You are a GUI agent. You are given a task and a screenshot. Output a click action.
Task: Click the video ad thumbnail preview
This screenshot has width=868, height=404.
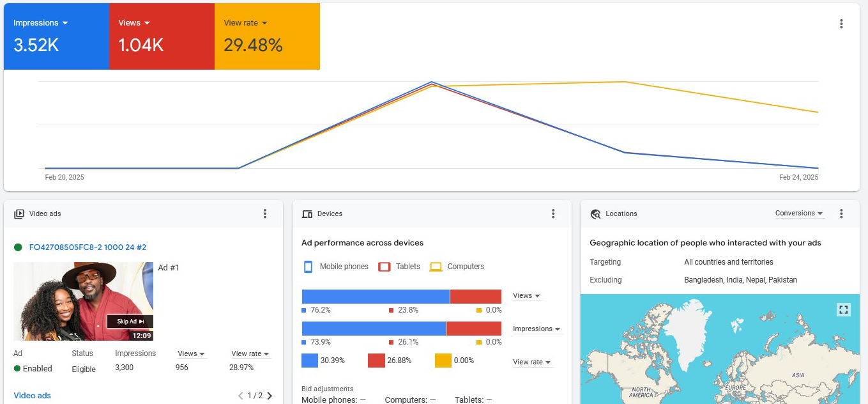click(x=83, y=301)
